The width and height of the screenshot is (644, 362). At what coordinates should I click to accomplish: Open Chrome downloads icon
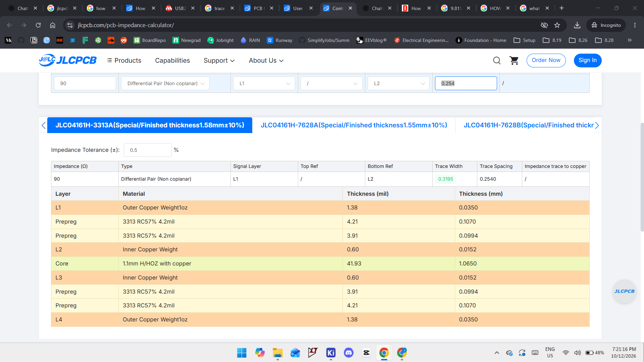click(577, 25)
